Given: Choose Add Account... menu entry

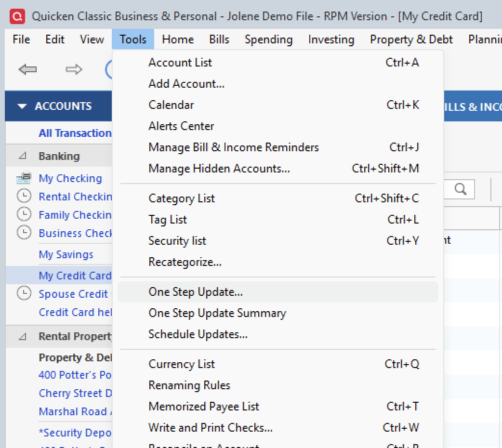Looking at the screenshot, I should pos(277,84).
